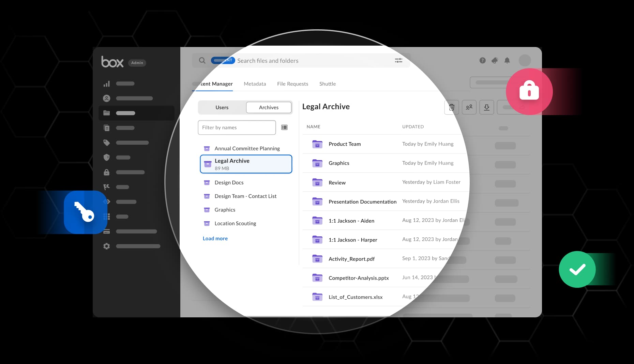Click the Filter by names field

tap(237, 127)
